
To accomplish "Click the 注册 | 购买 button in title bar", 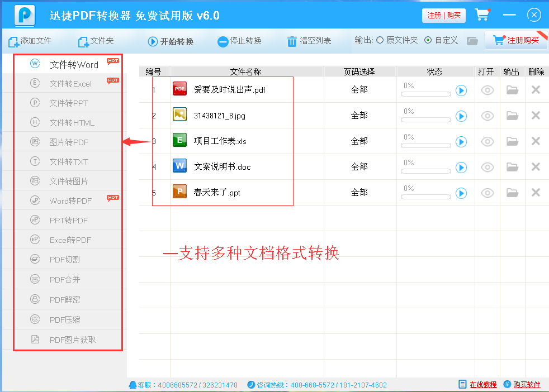I will [443, 16].
